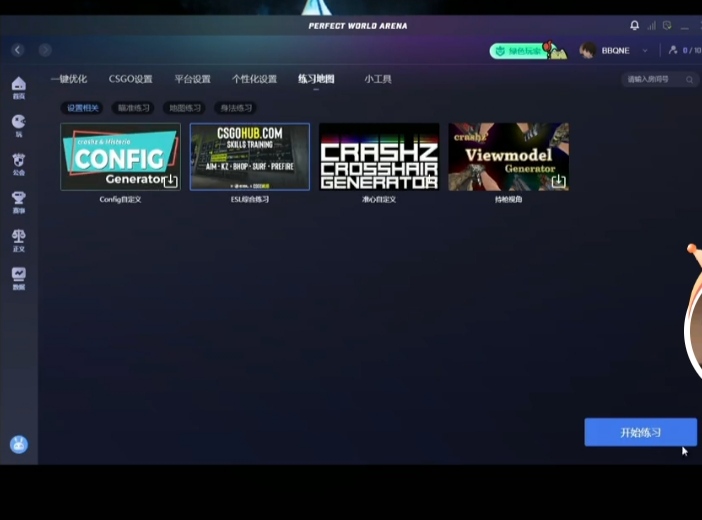The height and width of the screenshot is (520, 702).
Task: Click the 准心自定义 caption
Action: (x=379, y=199)
